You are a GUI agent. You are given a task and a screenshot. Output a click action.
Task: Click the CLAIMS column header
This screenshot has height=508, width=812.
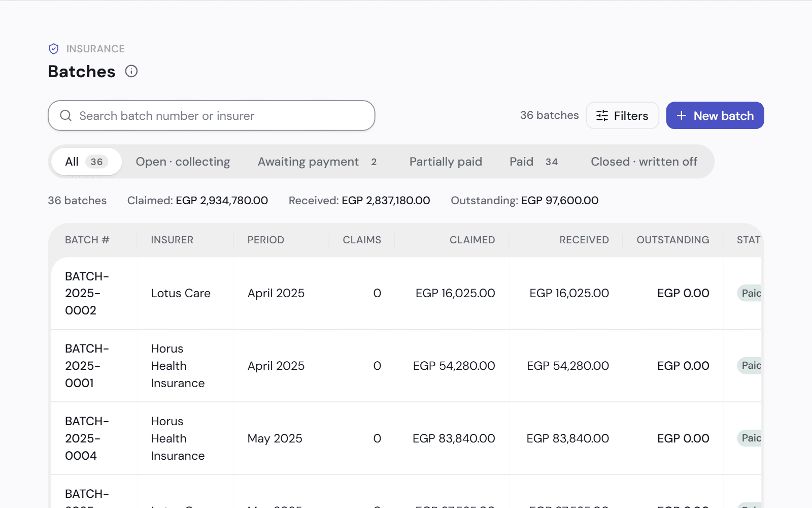coord(362,240)
